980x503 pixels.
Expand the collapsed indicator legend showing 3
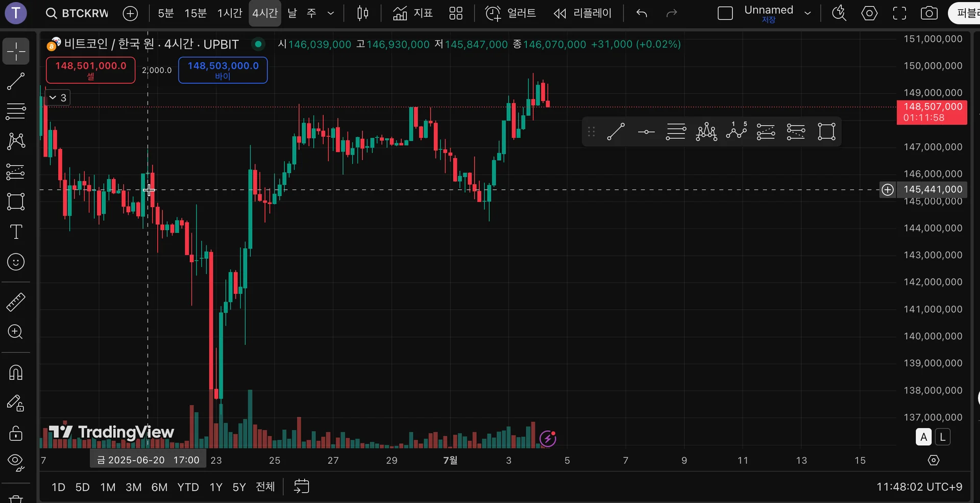click(58, 97)
